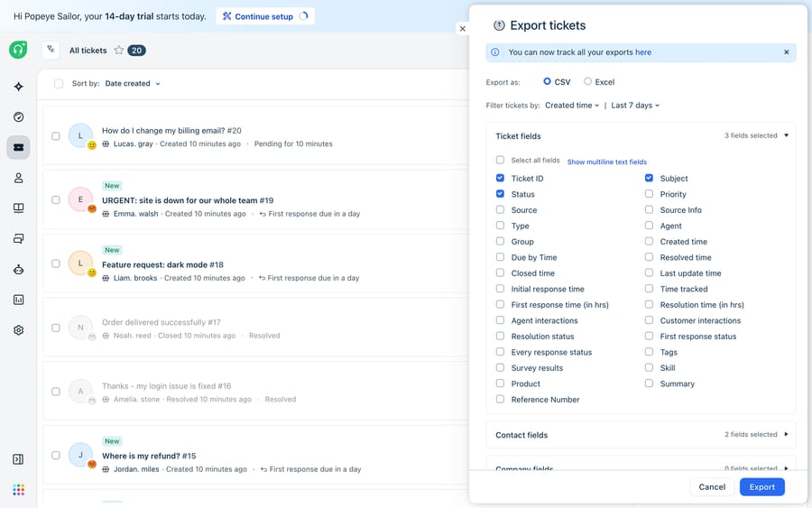
Task: Check the Survey results field
Action: pos(500,367)
